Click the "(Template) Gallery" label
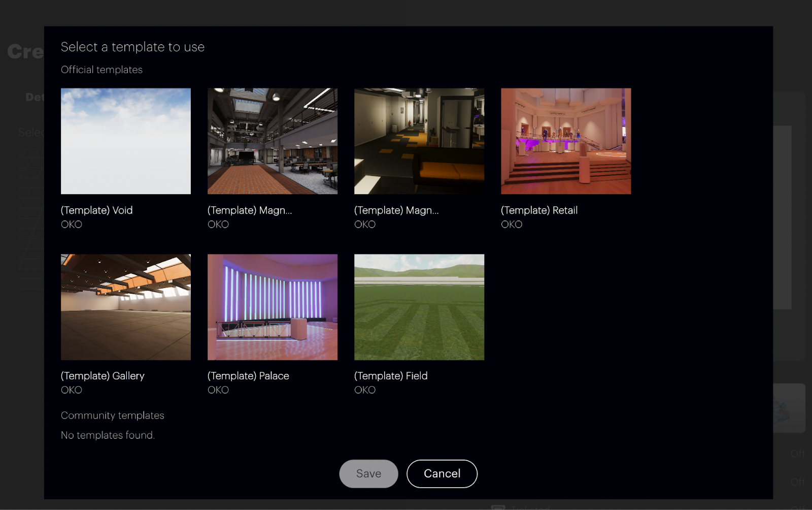 click(x=103, y=376)
